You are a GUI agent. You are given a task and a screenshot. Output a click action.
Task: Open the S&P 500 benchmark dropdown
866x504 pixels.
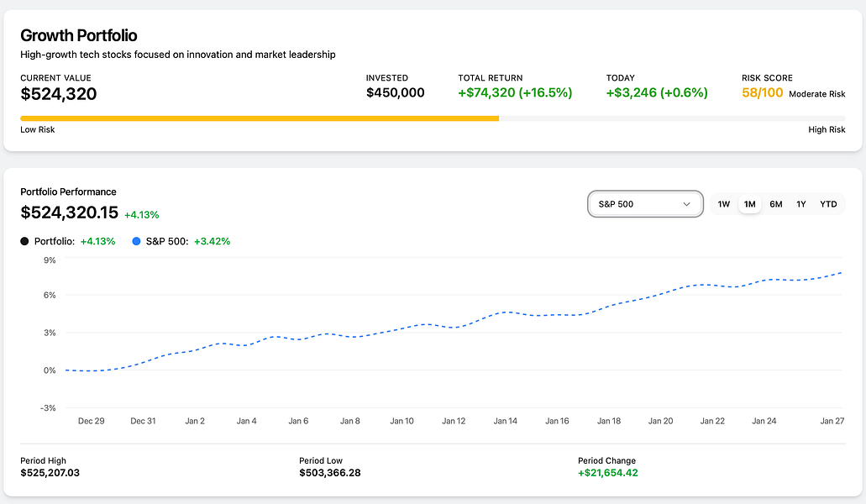(x=644, y=204)
